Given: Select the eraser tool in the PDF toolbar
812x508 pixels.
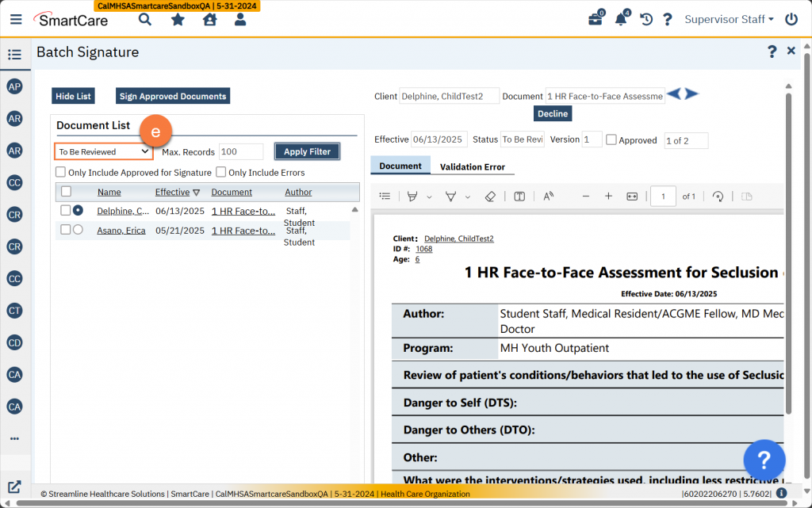Looking at the screenshot, I should (489, 197).
